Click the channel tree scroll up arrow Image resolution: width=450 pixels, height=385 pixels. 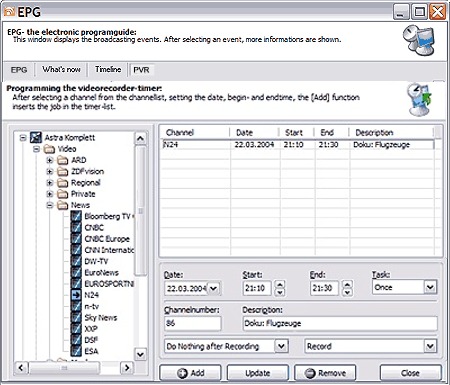point(140,138)
